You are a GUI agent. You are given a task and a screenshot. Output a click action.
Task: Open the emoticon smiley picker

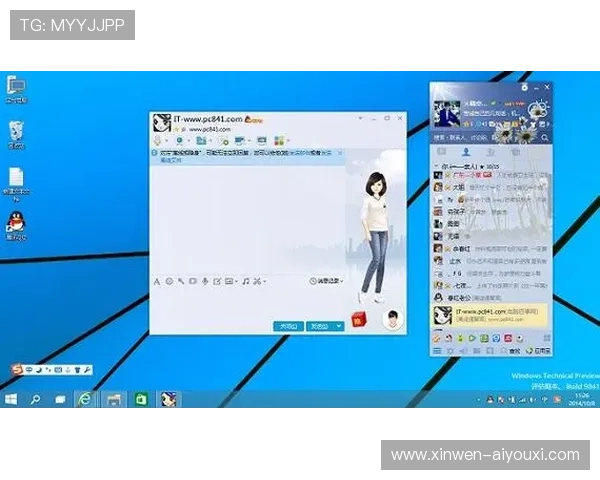pyautogui.click(x=169, y=282)
